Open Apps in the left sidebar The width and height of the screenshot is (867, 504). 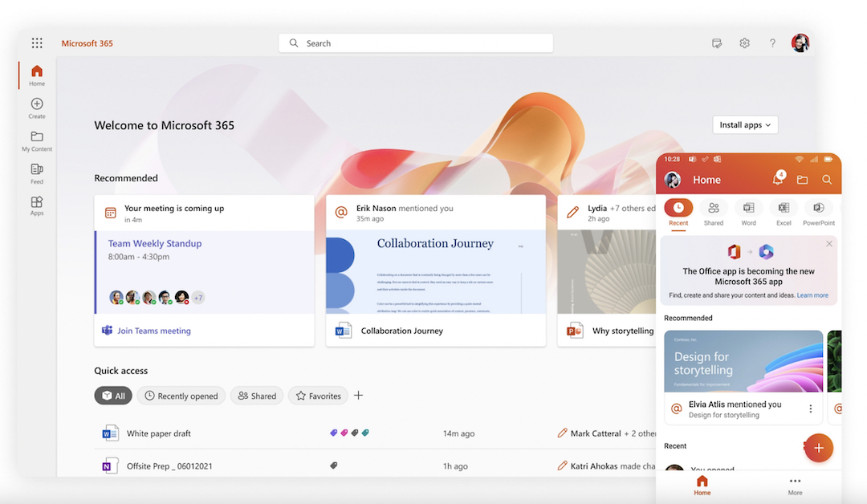37,205
